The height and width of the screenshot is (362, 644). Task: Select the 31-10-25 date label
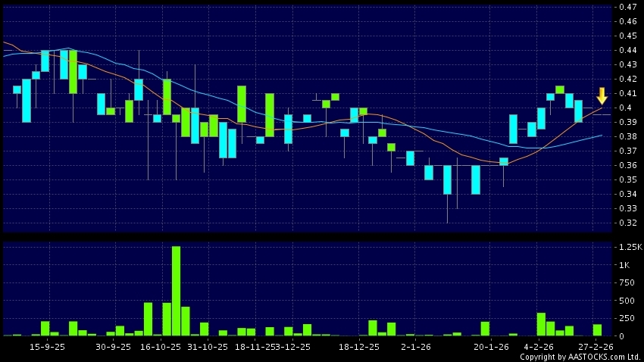point(208,347)
